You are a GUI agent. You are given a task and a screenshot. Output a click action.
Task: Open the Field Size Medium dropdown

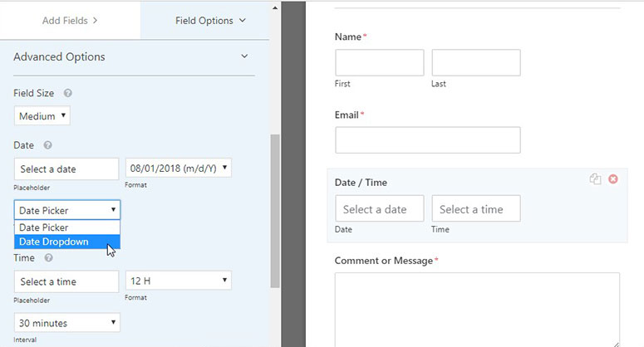[x=42, y=116]
